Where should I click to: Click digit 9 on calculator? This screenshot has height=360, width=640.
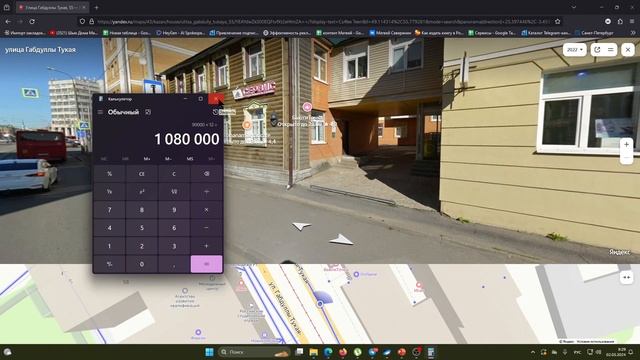[x=174, y=210]
